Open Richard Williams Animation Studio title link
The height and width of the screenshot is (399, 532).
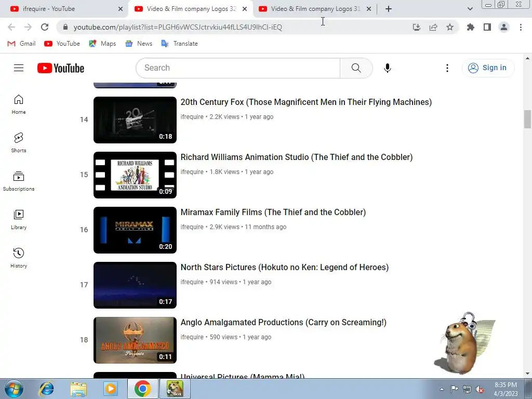click(x=297, y=157)
